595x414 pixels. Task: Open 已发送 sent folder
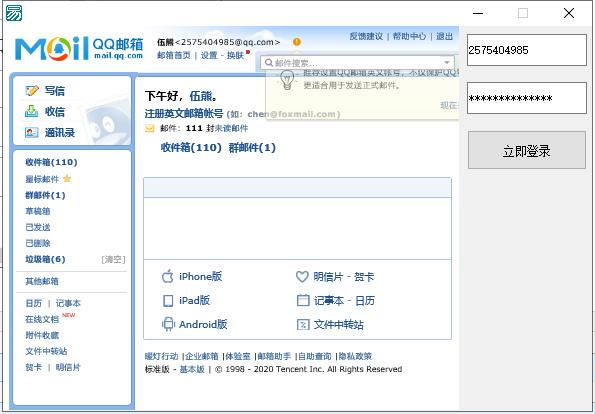pos(38,227)
